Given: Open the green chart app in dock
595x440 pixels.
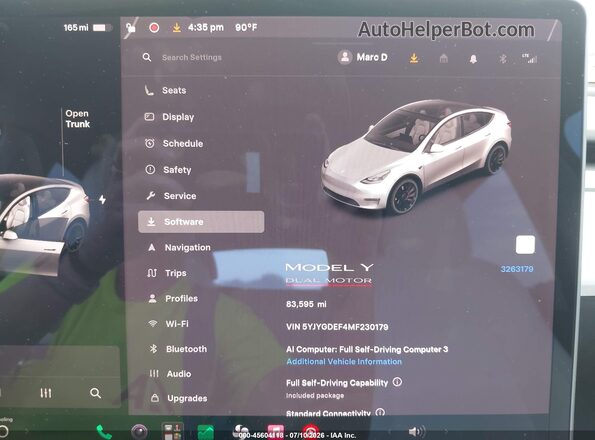Looking at the screenshot, I should [206, 432].
